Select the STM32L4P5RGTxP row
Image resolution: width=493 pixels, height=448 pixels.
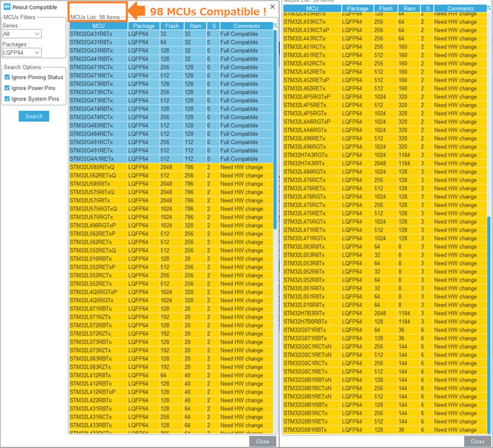(385, 97)
